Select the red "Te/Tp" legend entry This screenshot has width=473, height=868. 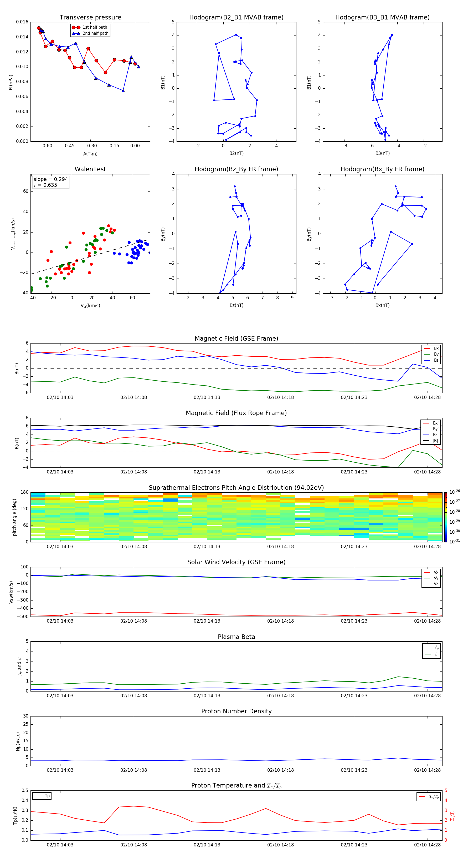429,796
